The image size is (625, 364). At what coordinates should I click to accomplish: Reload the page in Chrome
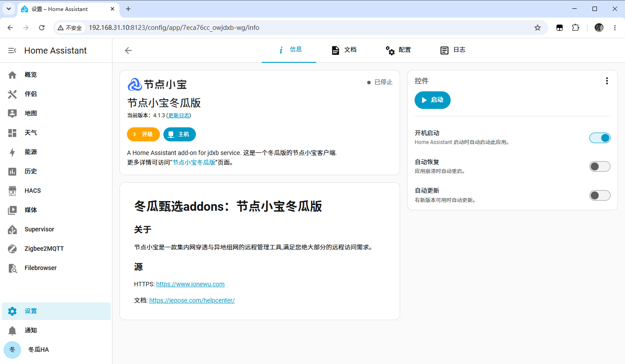pos(42,28)
